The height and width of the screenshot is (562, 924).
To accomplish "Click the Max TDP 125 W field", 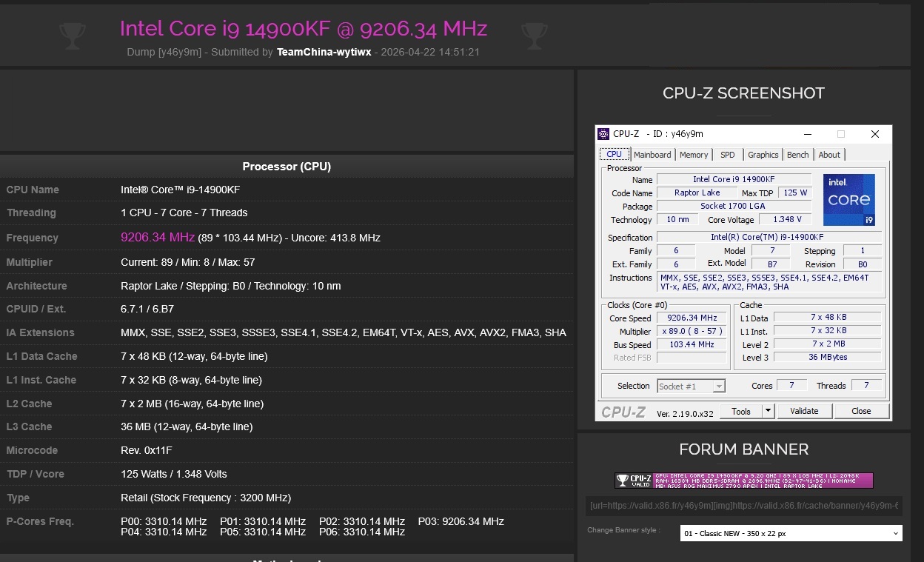I will (794, 193).
